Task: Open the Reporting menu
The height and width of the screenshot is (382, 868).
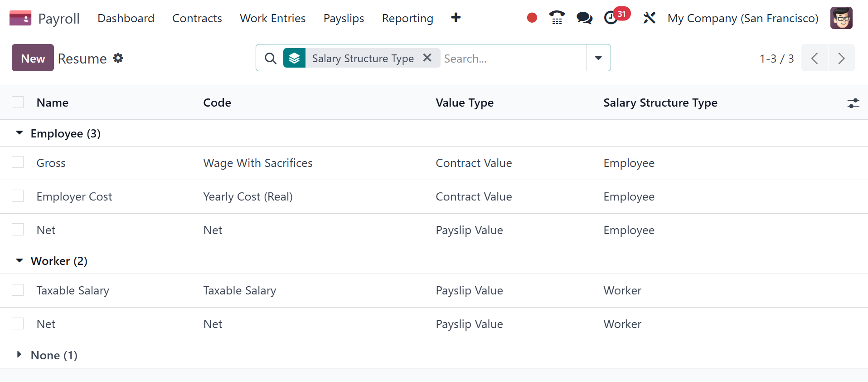Action: [407, 18]
